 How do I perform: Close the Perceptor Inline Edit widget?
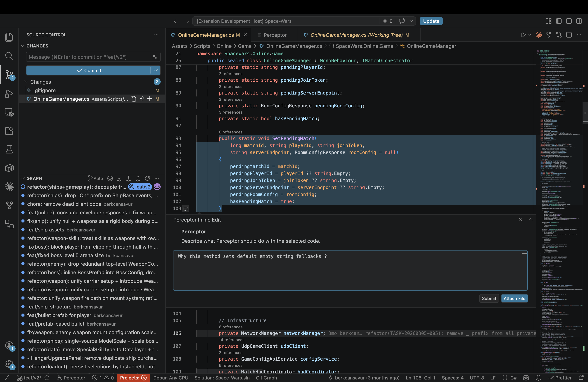(521, 220)
